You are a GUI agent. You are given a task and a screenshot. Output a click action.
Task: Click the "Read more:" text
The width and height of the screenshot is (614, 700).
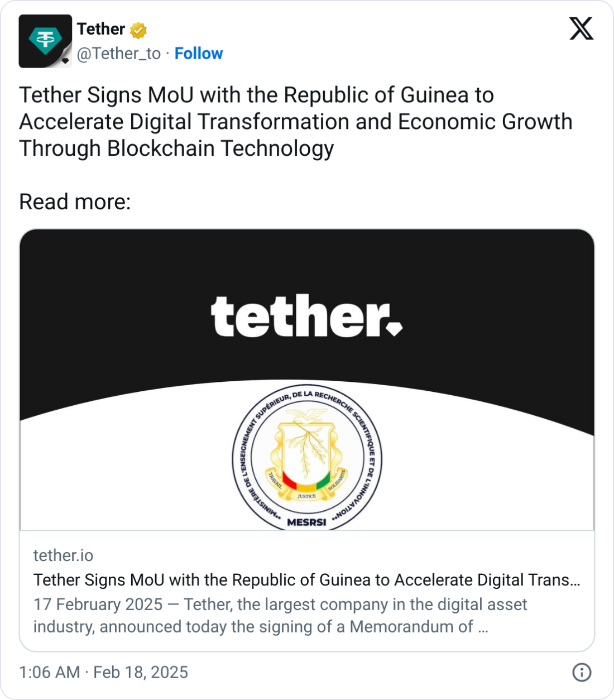point(75,202)
